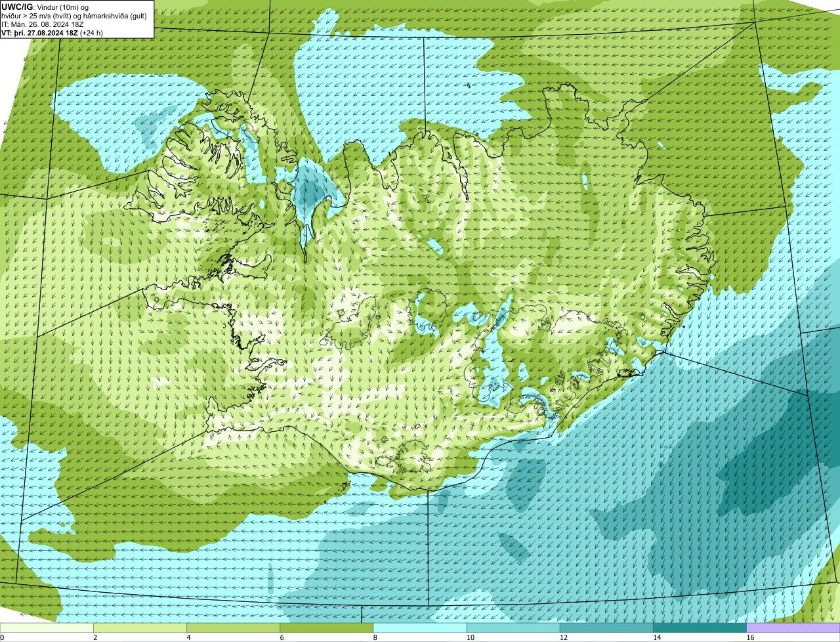Viewport: 840px width, 642px height.
Task: Click the 4–6 m/s green legend segment
Action: tap(233, 628)
